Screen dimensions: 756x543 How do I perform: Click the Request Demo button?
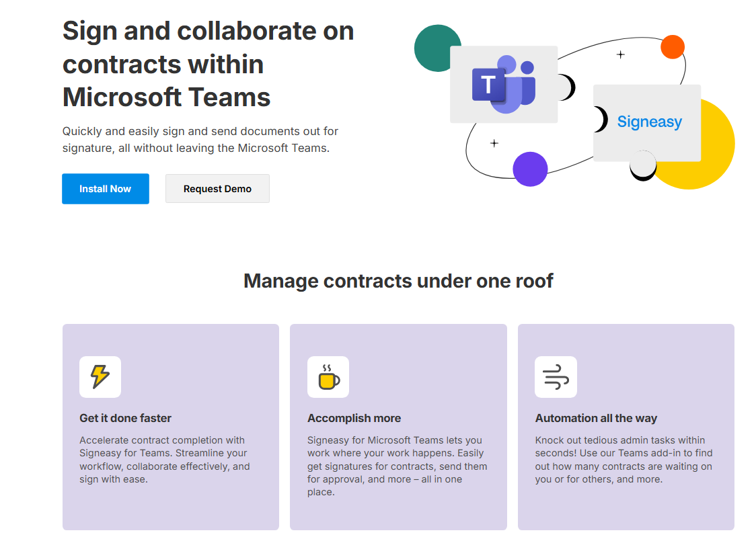pyautogui.click(x=217, y=189)
